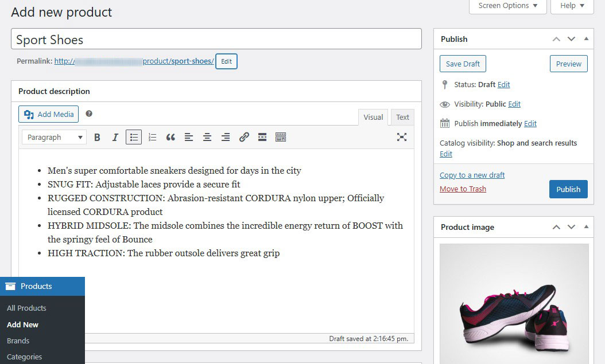The image size is (605, 364).
Task: Open the product permalink URL
Action: point(134,61)
